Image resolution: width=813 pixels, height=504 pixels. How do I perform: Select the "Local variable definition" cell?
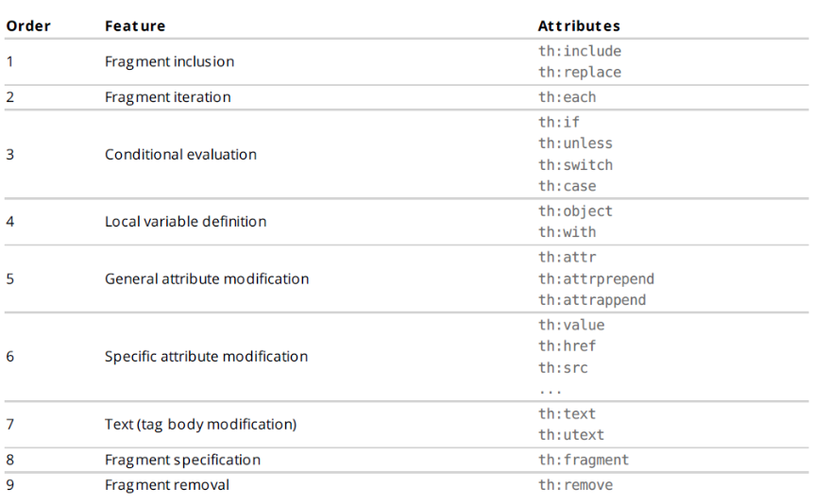(185, 222)
